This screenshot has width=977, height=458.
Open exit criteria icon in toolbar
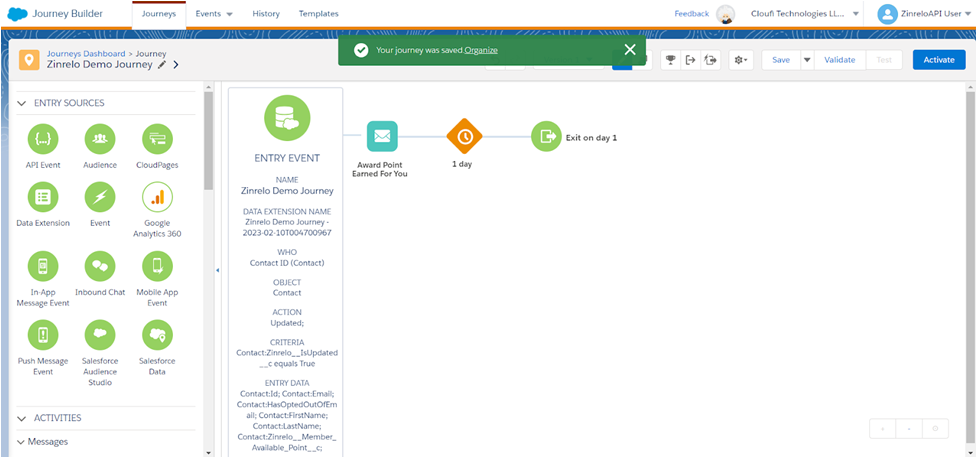(x=690, y=60)
